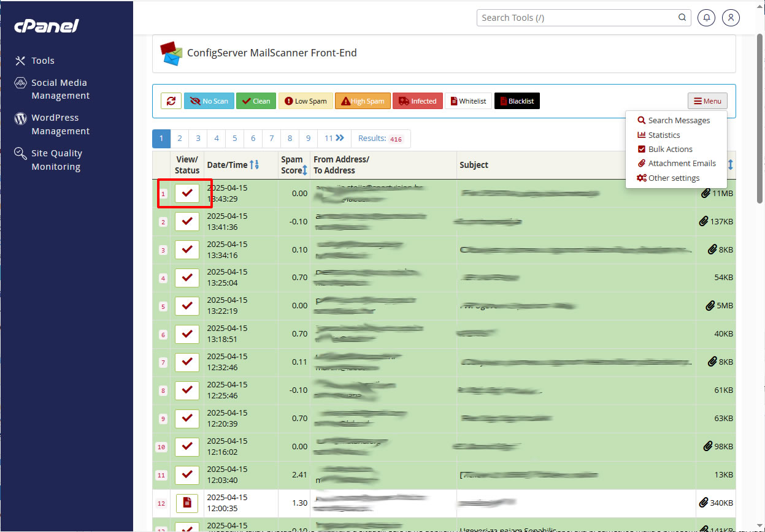Filter by Clean messages
Viewport: 765px width, 532px height.
pyautogui.click(x=256, y=101)
